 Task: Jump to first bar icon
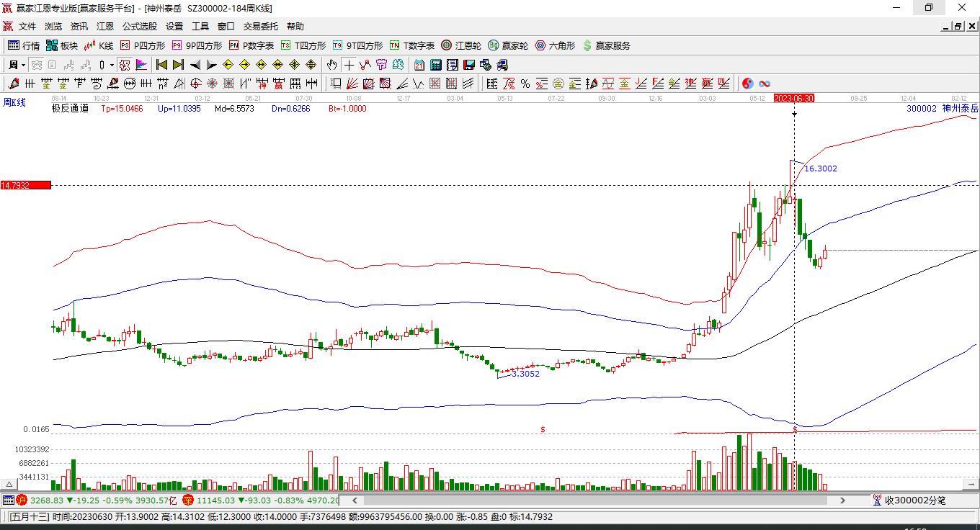click(x=161, y=65)
